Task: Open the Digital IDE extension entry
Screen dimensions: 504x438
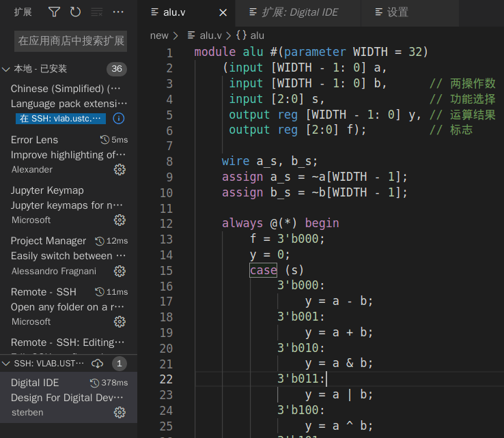Action: (68, 397)
